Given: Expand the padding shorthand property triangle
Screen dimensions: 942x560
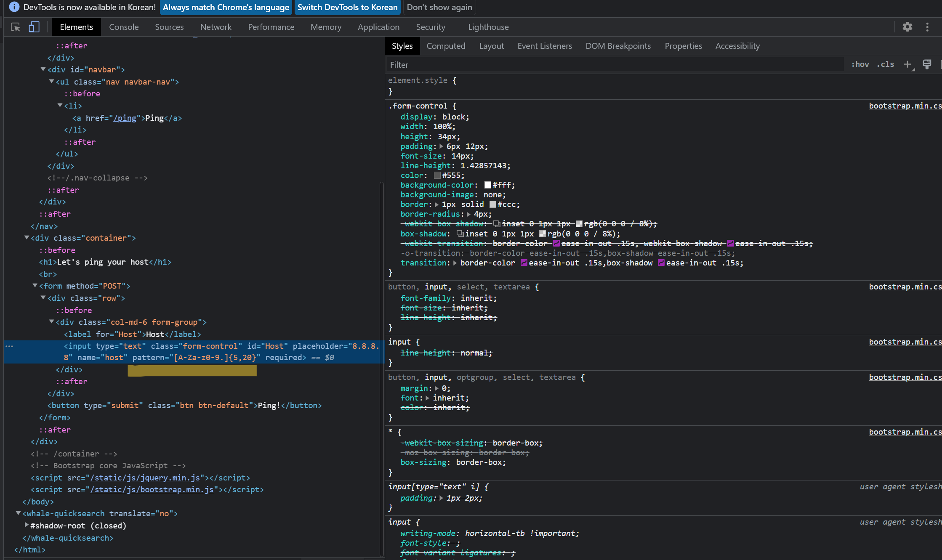Looking at the screenshot, I should [441, 146].
